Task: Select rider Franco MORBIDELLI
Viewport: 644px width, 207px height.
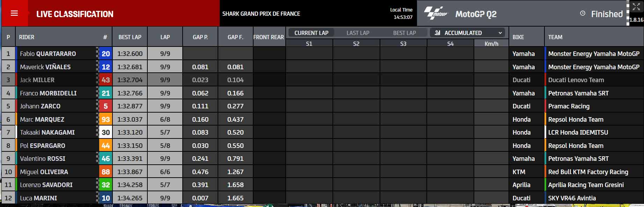Action: point(48,93)
